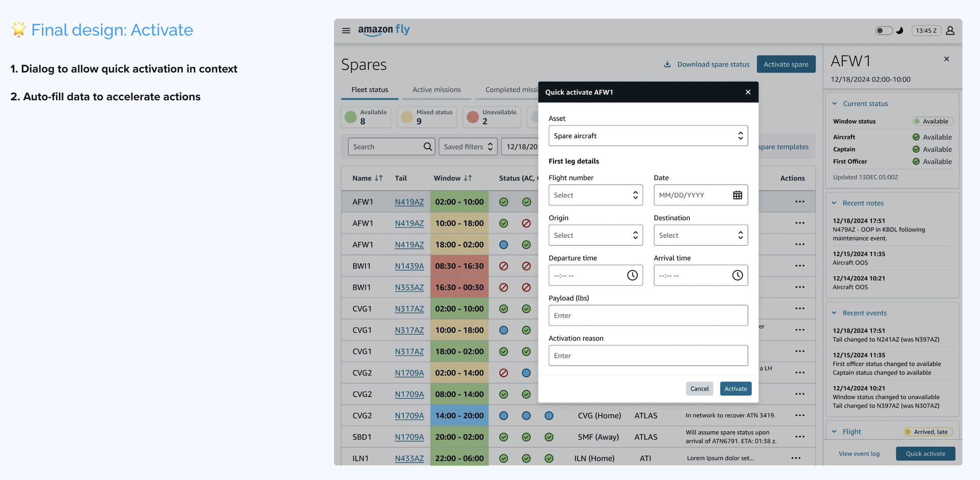Filter by Unavailable status chip
The image size is (980, 480).
coord(492,117)
